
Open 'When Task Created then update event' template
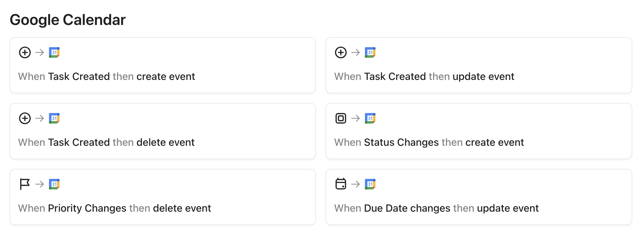[424, 77]
